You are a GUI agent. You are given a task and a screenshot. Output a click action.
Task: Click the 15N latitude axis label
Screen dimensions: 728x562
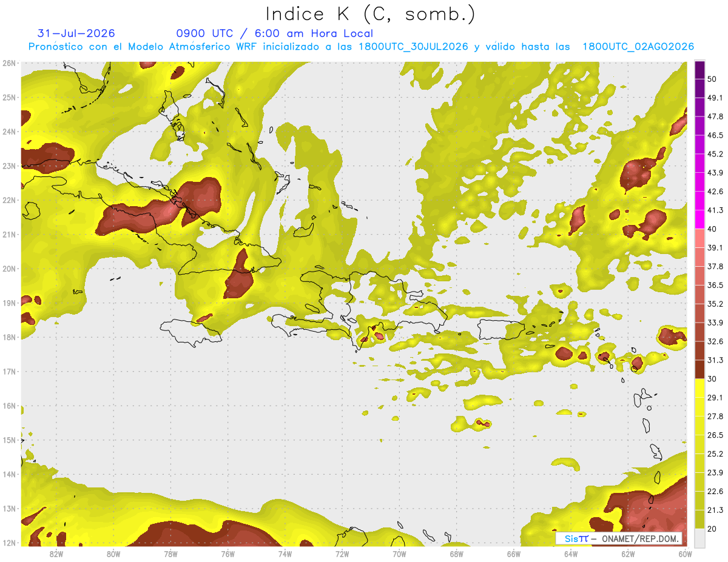coord(9,440)
